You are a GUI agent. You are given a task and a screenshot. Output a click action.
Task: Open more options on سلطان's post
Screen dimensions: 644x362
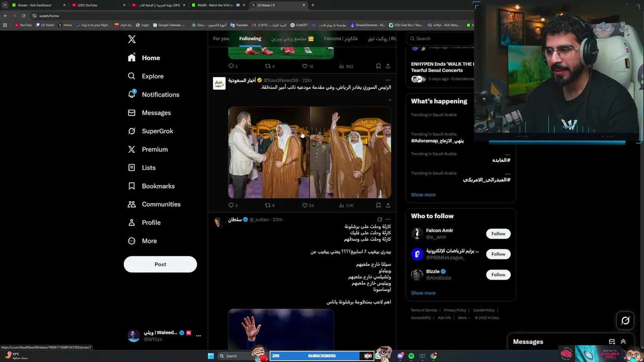388,220
